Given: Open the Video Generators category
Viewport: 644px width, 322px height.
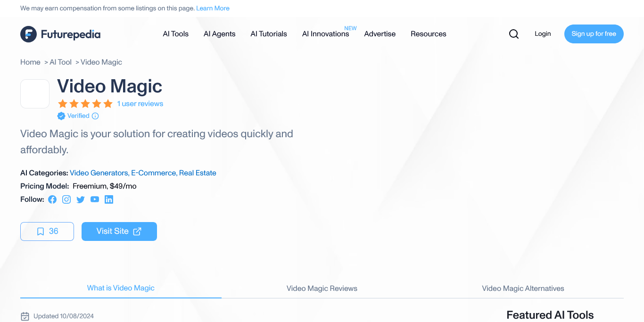Looking at the screenshot, I should pos(99,173).
